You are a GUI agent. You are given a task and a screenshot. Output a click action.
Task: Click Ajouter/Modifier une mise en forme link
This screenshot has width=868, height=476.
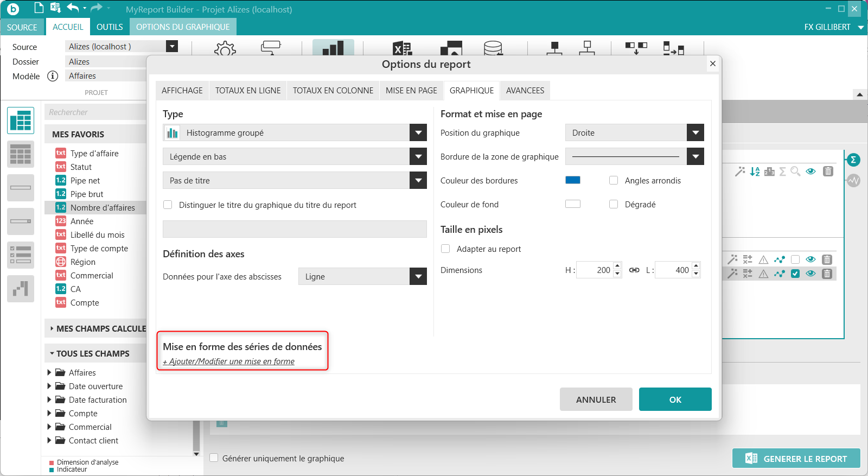228,361
